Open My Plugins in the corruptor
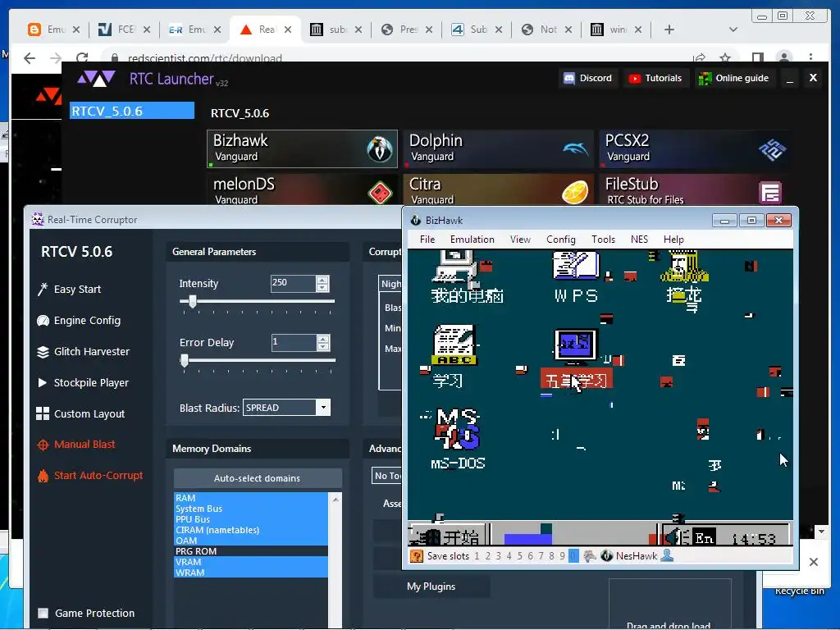Image resolution: width=840 pixels, height=630 pixels. 431,587
